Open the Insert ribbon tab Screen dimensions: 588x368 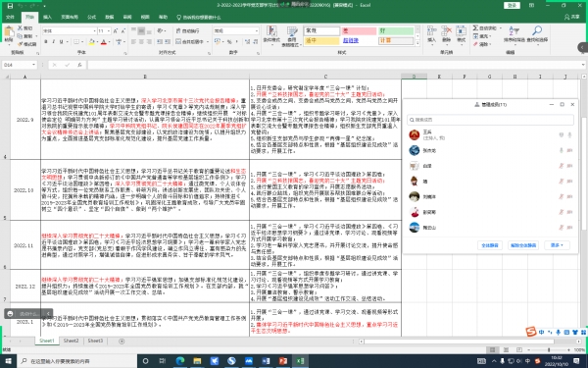click(x=47, y=17)
